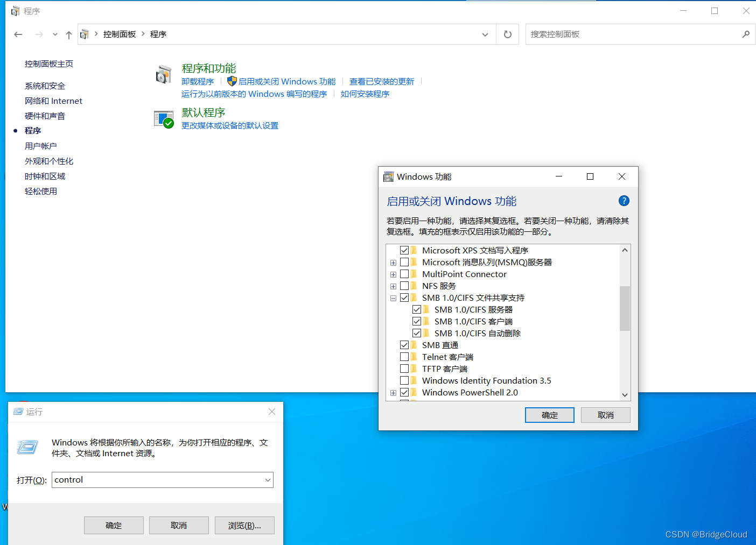This screenshot has width=756, height=545.
Task: Click 确定 in Run dialog
Action: [x=114, y=525]
